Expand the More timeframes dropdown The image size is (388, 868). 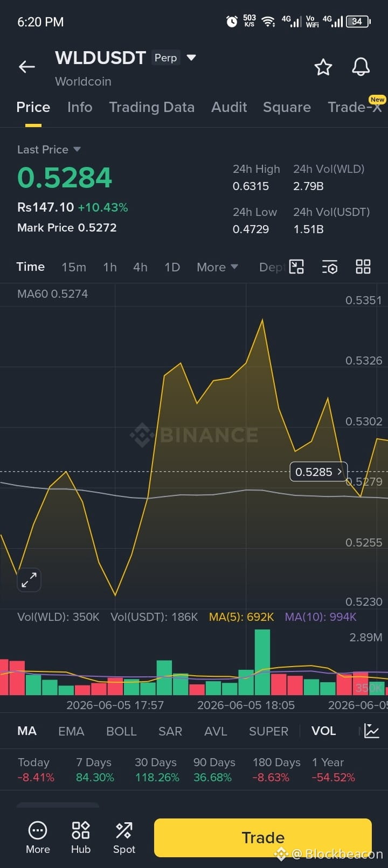tap(217, 267)
